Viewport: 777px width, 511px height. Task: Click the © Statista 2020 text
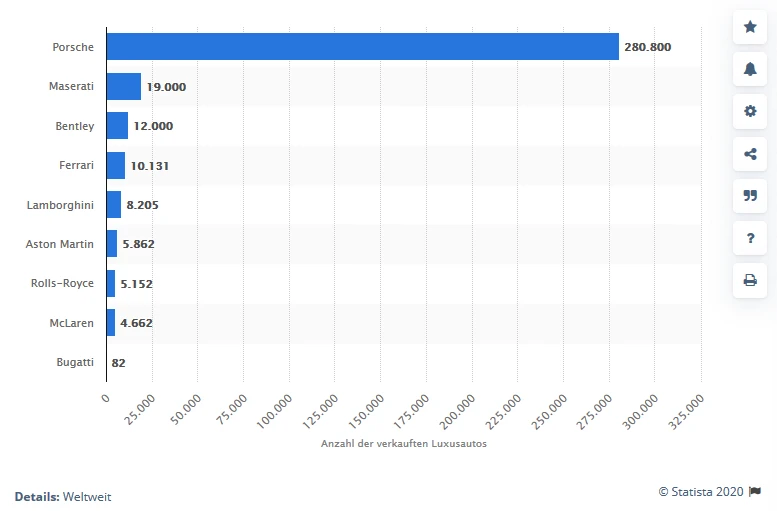pos(701,491)
